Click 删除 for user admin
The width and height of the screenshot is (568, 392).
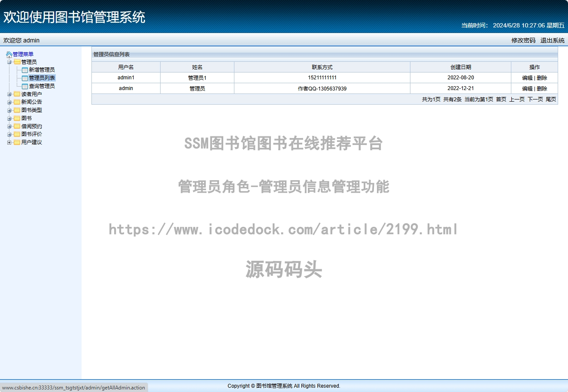[x=542, y=89]
